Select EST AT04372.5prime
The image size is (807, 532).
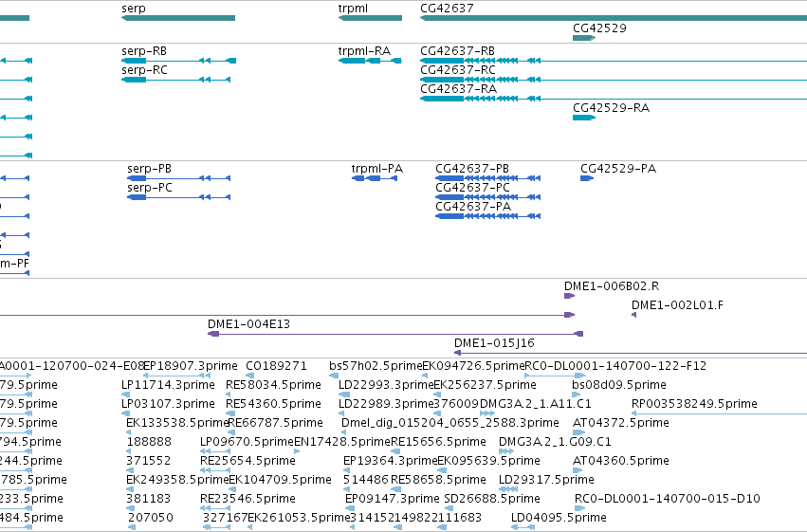tap(621, 423)
